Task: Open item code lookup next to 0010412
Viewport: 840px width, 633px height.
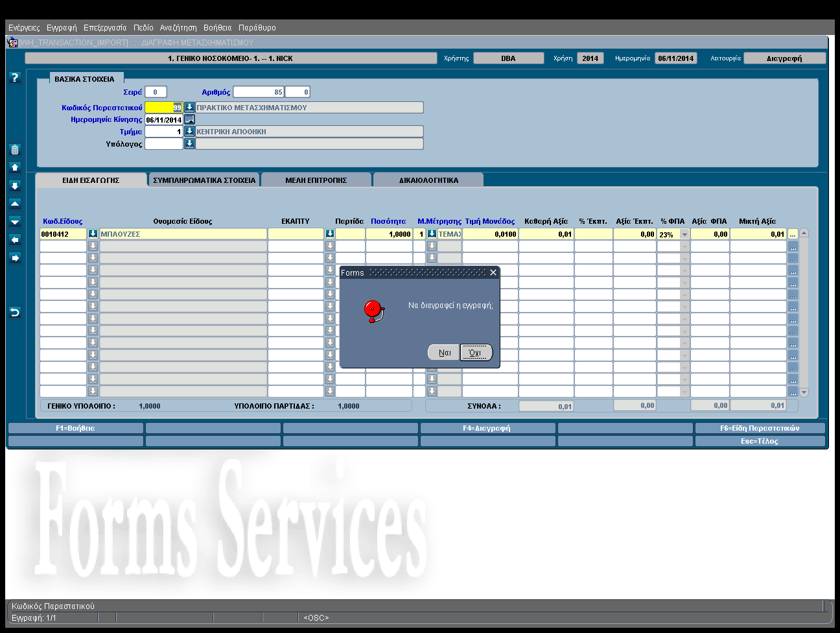Action: click(93, 234)
